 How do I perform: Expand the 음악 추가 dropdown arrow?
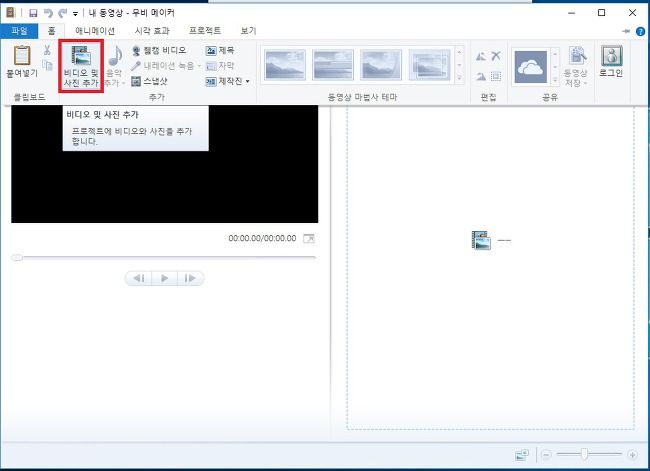124,83
